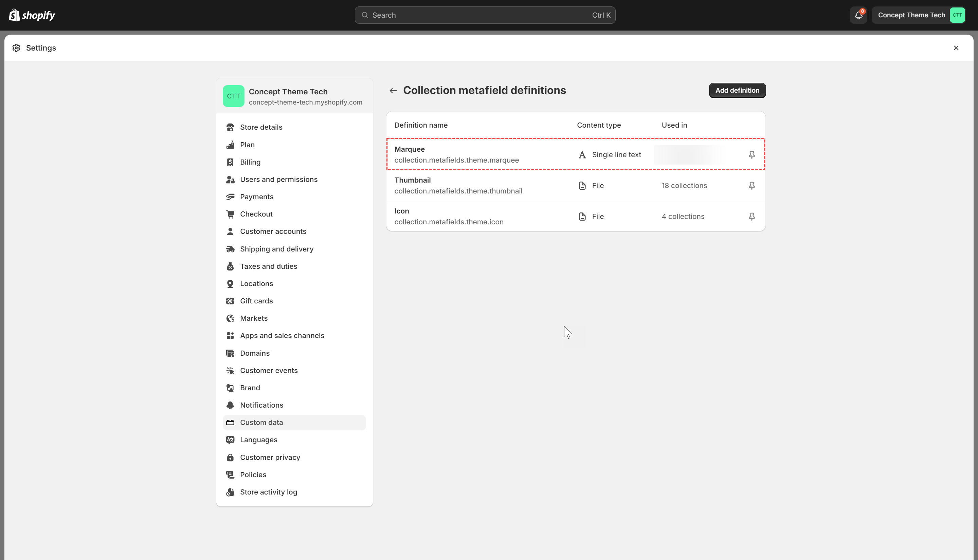Screen dimensions: 978x560
Task: Focus the Search field
Action: tap(485, 15)
